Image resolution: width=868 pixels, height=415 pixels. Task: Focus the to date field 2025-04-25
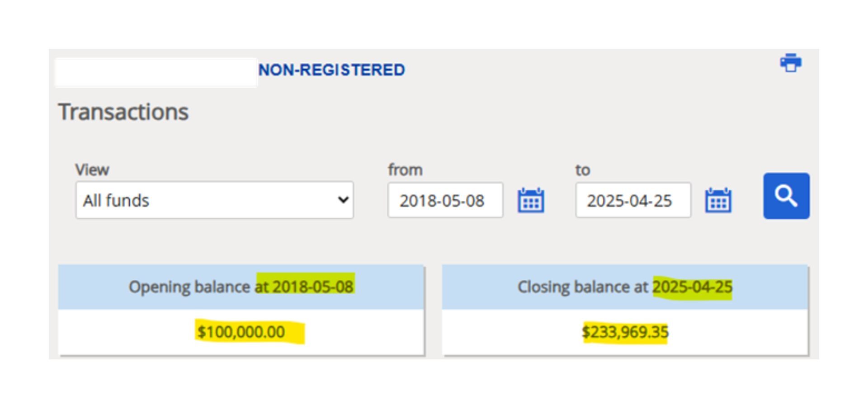click(632, 200)
